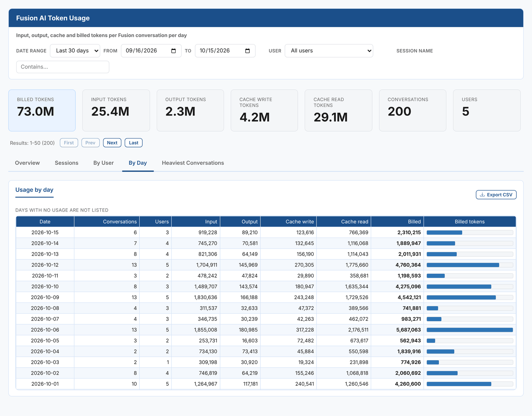The width and height of the screenshot is (532, 416).
Task: Go to the First results page
Action: tap(69, 143)
